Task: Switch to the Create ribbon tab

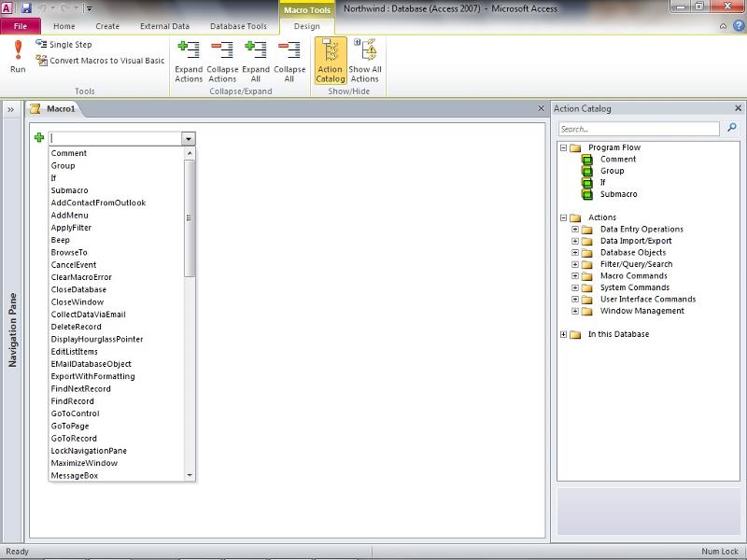Action: (x=107, y=26)
